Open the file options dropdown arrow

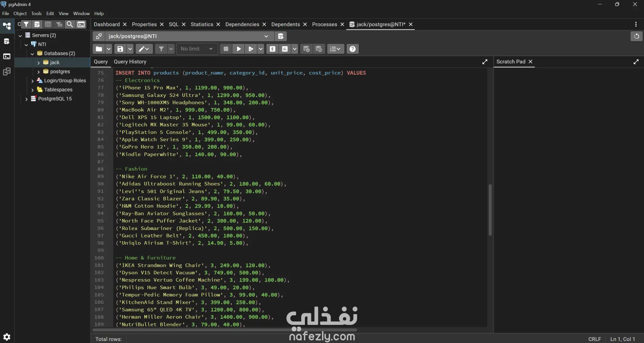[x=109, y=49]
